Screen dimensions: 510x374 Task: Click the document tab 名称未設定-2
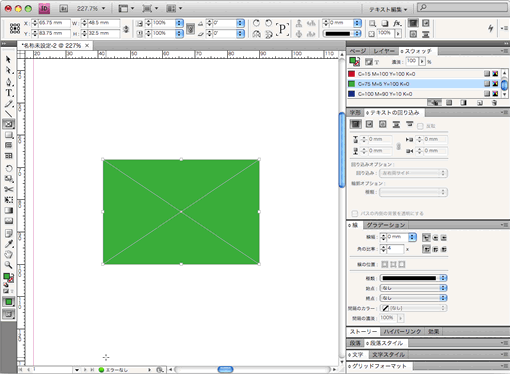[55, 45]
